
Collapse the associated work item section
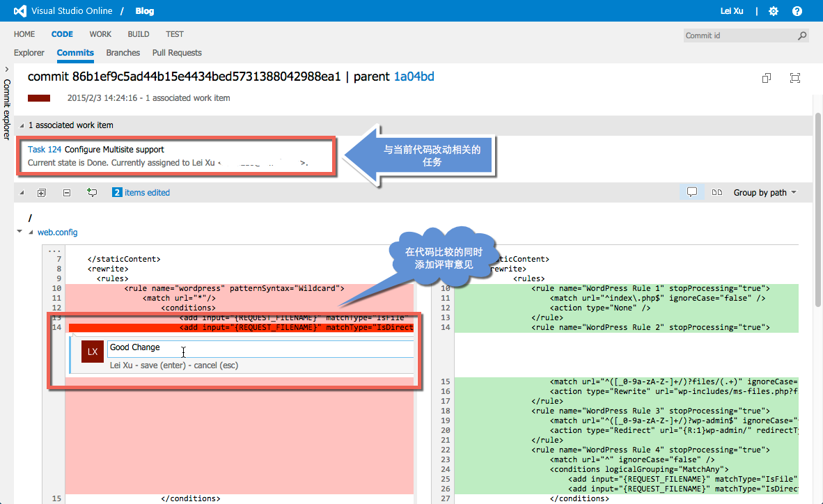tap(22, 125)
